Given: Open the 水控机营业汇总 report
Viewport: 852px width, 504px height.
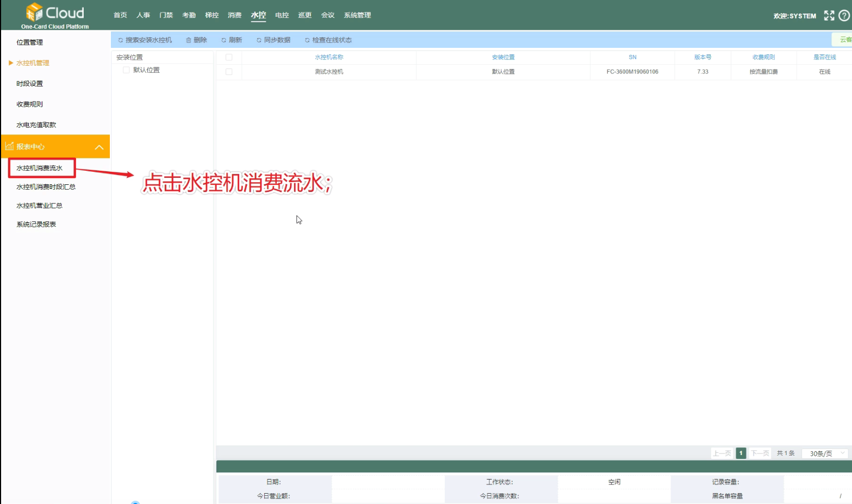Looking at the screenshot, I should (x=39, y=206).
